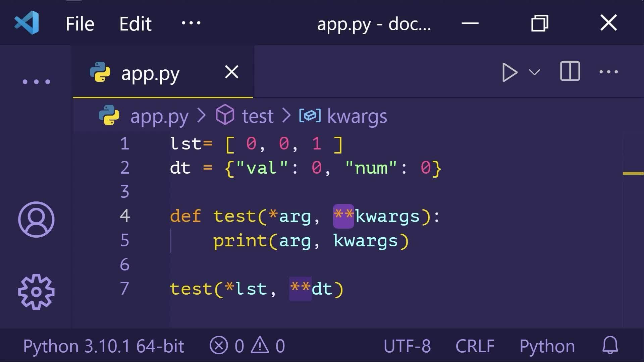Select the app.py editor tab
Viewport: 644px width, 362px height.
(x=150, y=73)
